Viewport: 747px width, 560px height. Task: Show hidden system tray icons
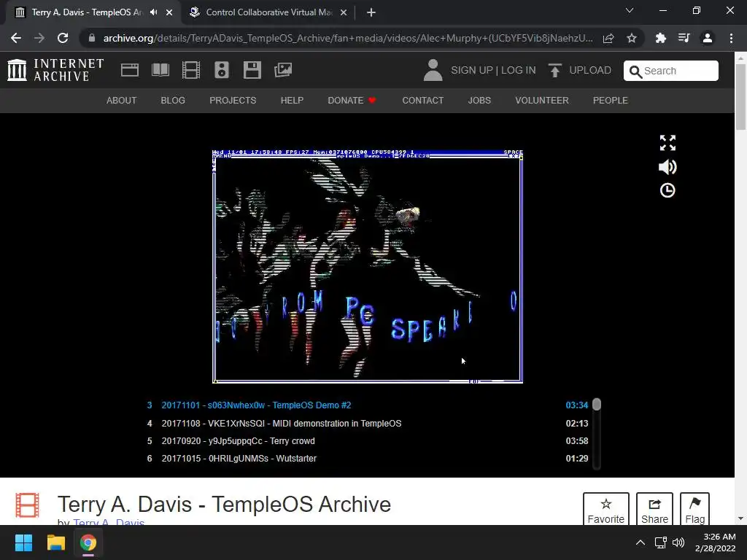pos(640,542)
